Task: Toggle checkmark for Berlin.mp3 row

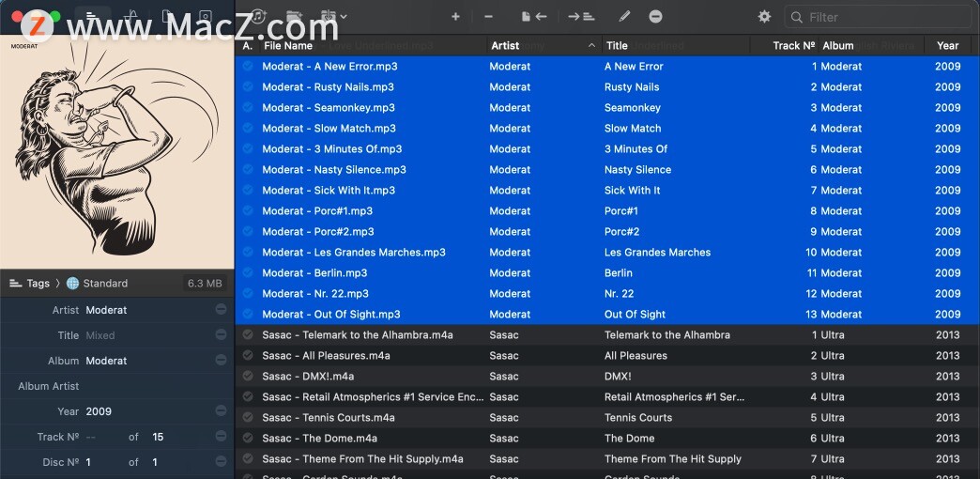Action: (248, 272)
